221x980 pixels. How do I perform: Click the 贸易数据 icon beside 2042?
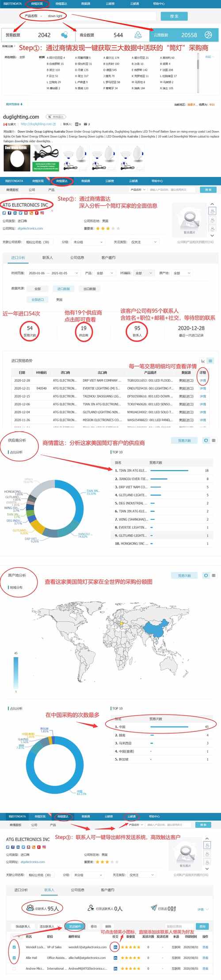pyautogui.click(x=65, y=35)
